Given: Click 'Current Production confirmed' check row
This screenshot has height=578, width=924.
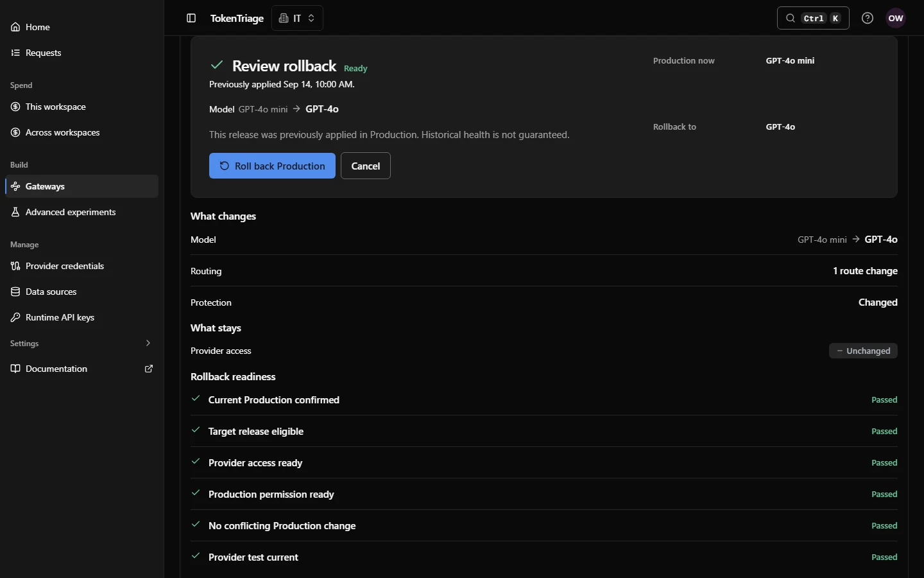Looking at the screenshot, I should coord(544,399).
